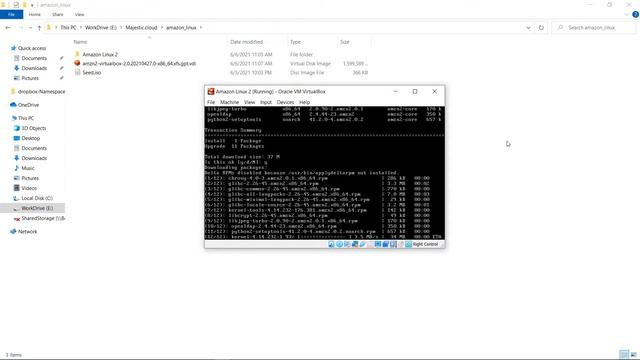The height and width of the screenshot is (360, 640).
Task: Open VirtualBox View menu
Action: (x=249, y=102)
